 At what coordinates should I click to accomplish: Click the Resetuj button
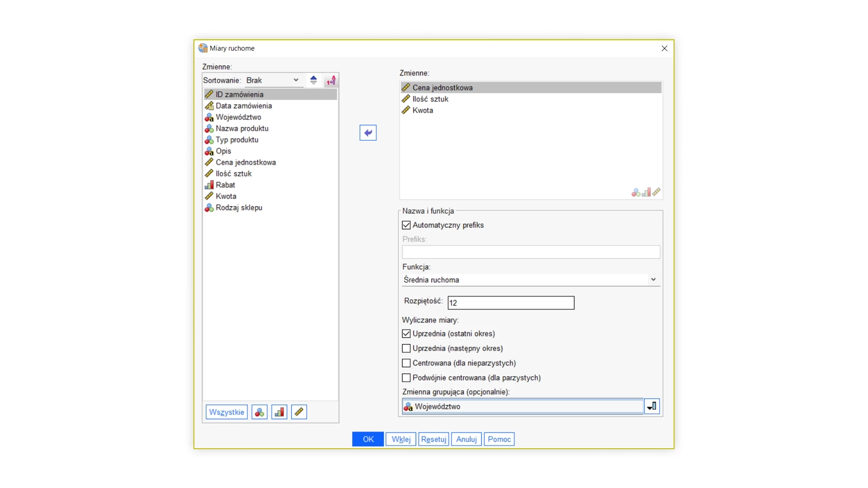point(433,439)
